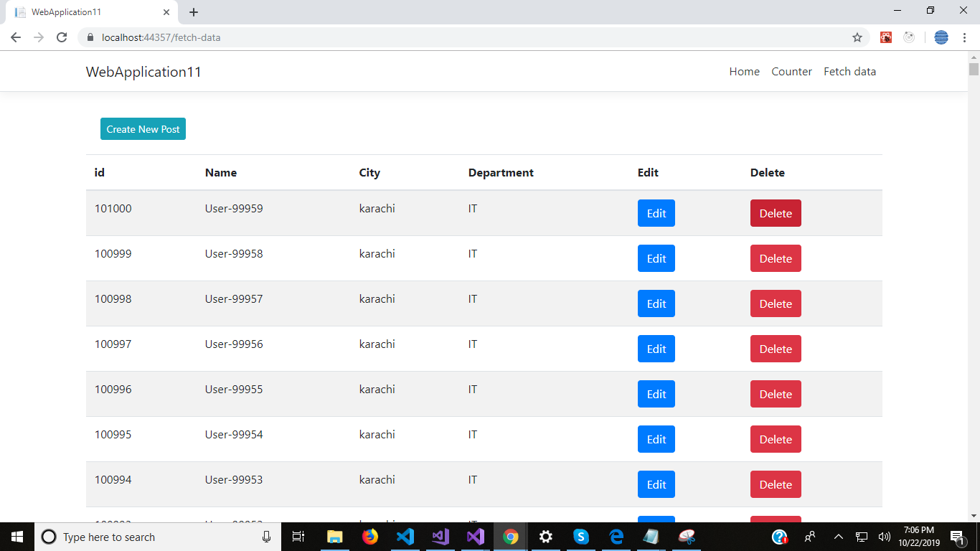Edit the record for User-99957
The width and height of the screenshot is (980, 551).
pyautogui.click(x=656, y=303)
